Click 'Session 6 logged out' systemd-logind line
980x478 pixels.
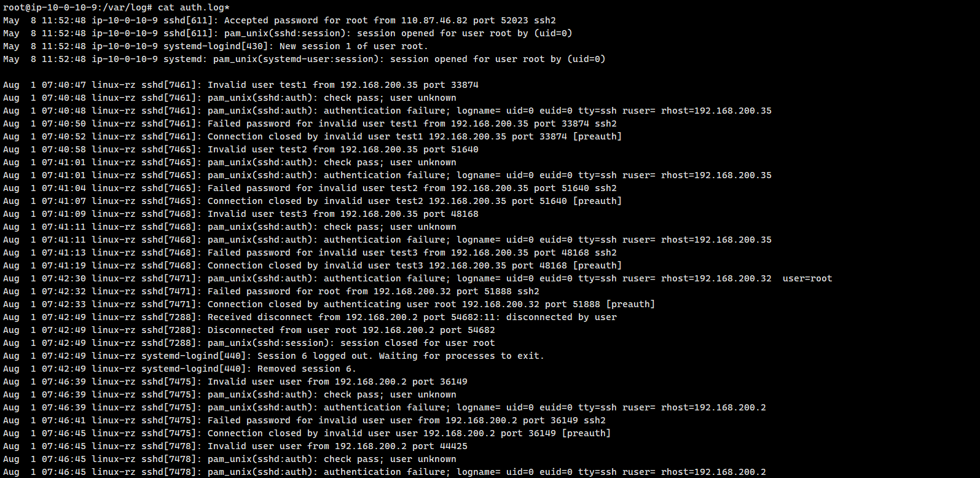(273, 356)
